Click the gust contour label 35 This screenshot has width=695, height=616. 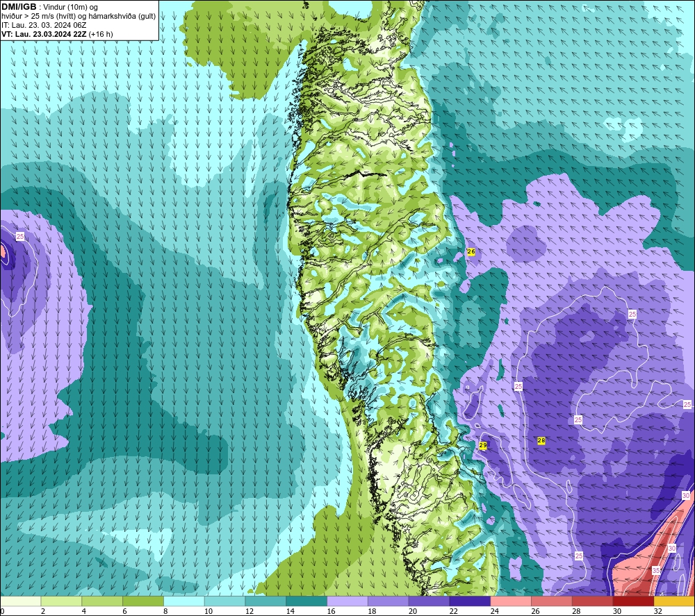click(656, 570)
